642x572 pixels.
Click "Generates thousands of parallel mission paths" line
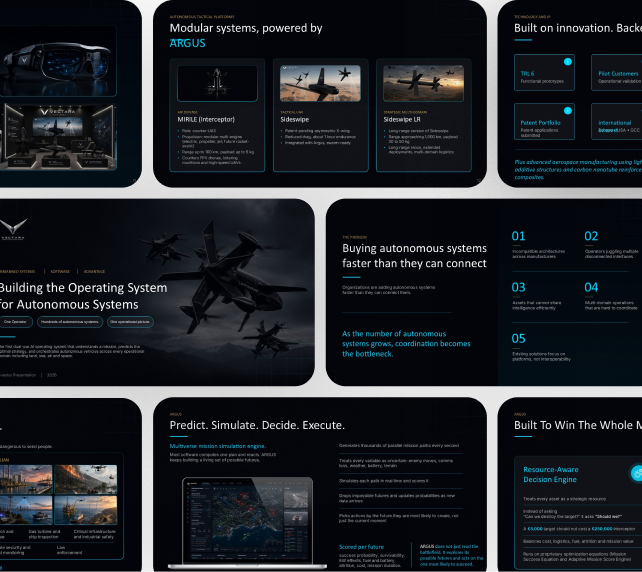pyautogui.click(x=399, y=445)
